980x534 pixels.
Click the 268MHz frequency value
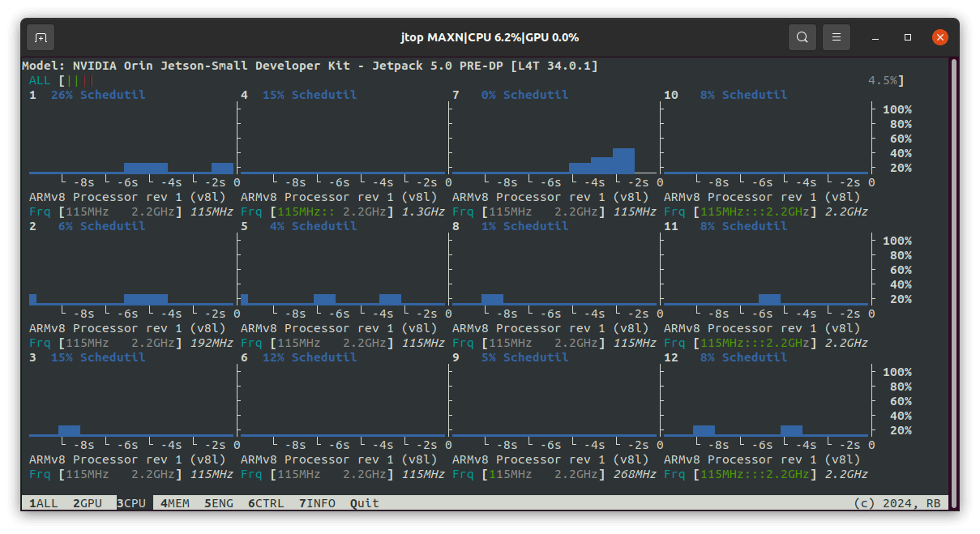click(635, 474)
